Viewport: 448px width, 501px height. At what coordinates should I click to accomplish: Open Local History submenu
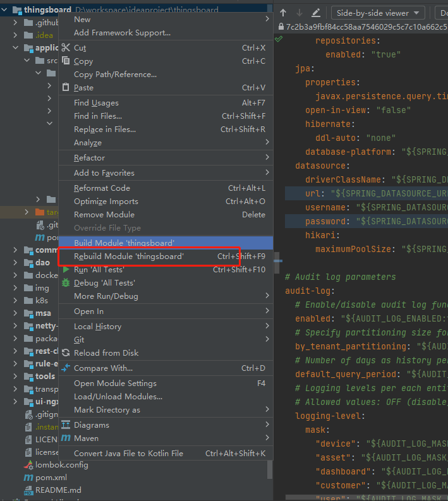pyautogui.click(x=166, y=326)
